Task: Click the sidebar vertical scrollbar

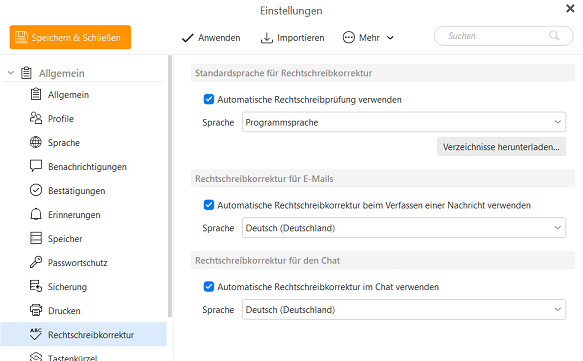Action: [170, 186]
